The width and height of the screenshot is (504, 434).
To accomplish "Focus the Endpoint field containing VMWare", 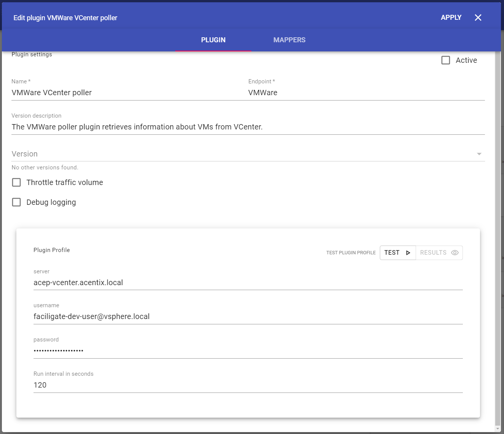I will [366, 93].
